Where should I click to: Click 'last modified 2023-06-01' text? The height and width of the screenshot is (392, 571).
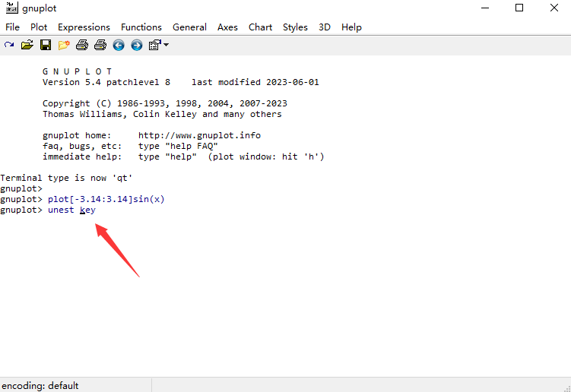[x=255, y=82]
